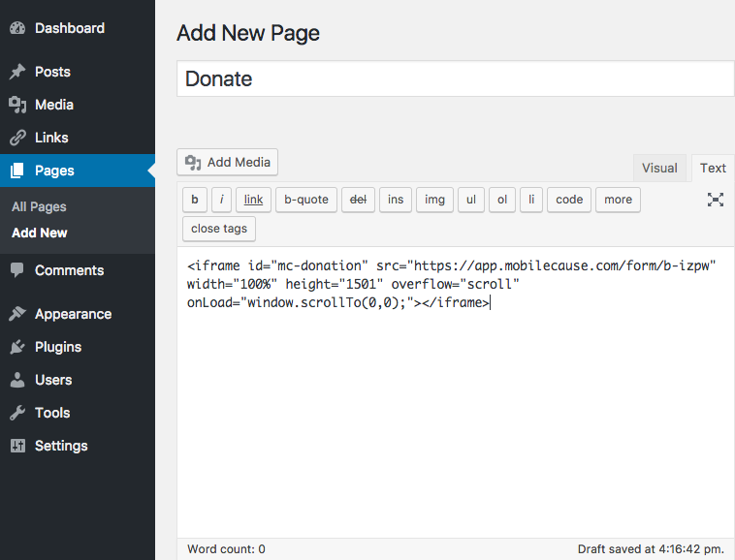Insert a more tag button

[x=618, y=200]
